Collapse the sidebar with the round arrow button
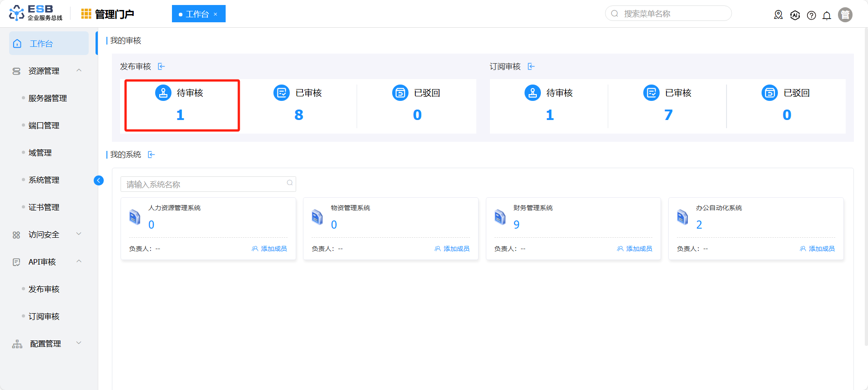This screenshot has height=390, width=868. pyautogui.click(x=98, y=180)
